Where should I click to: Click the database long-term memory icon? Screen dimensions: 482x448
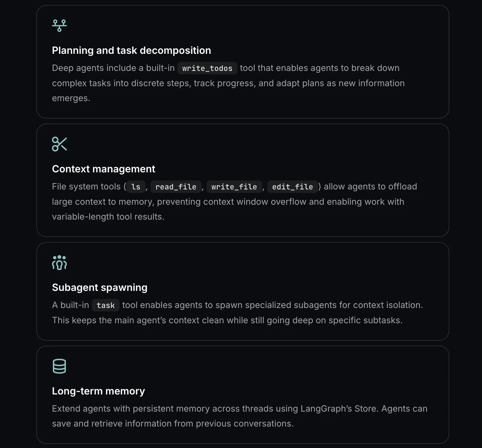click(x=59, y=366)
